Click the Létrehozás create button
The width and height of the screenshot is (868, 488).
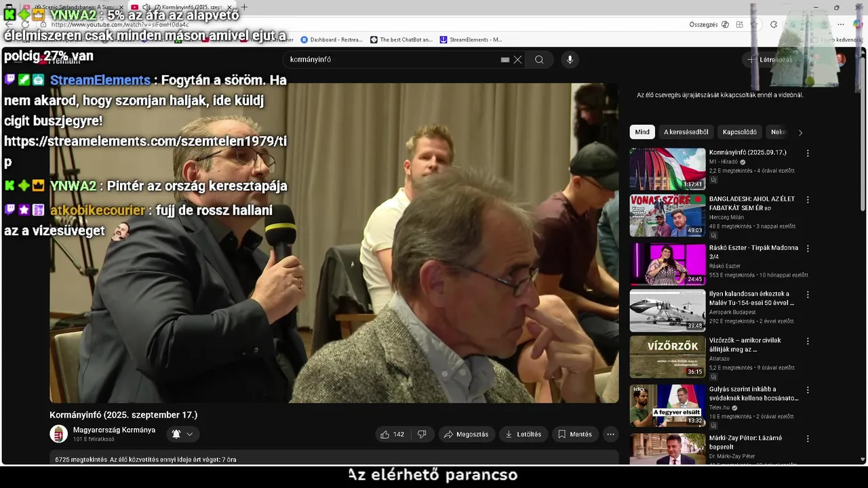point(769,60)
